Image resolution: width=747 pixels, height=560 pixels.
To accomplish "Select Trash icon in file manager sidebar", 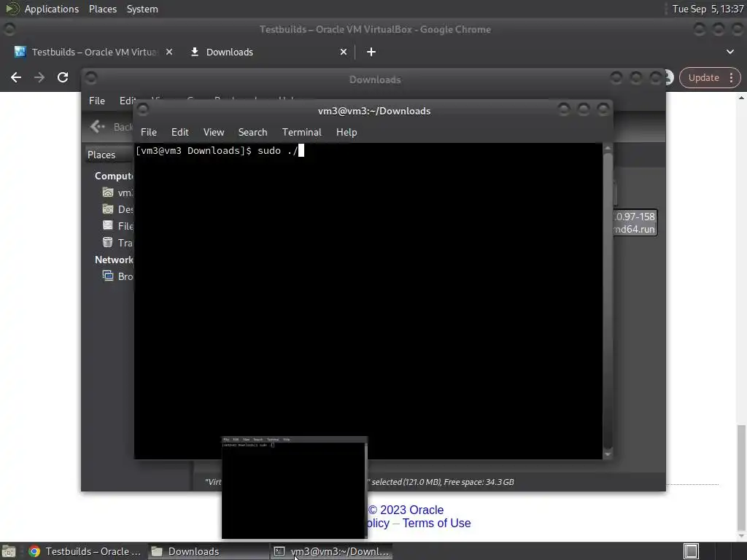I will pyautogui.click(x=108, y=242).
